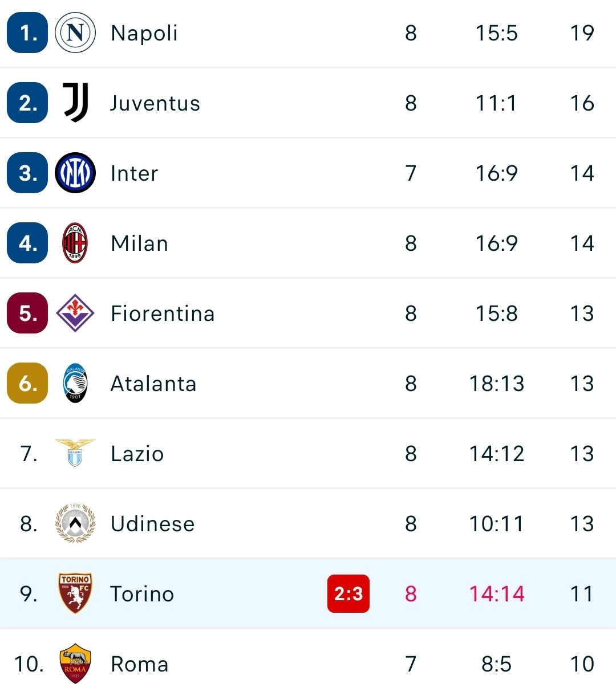Tap the AC Milan crest
This screenshot has width=616, height=696.
(x=75, y=243)
